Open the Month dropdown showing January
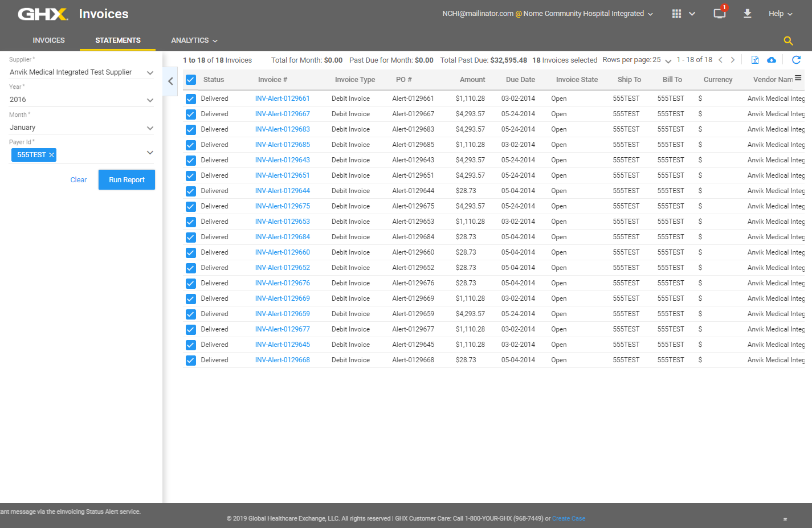This screenshot has height=528, width=812. (80, 127)
